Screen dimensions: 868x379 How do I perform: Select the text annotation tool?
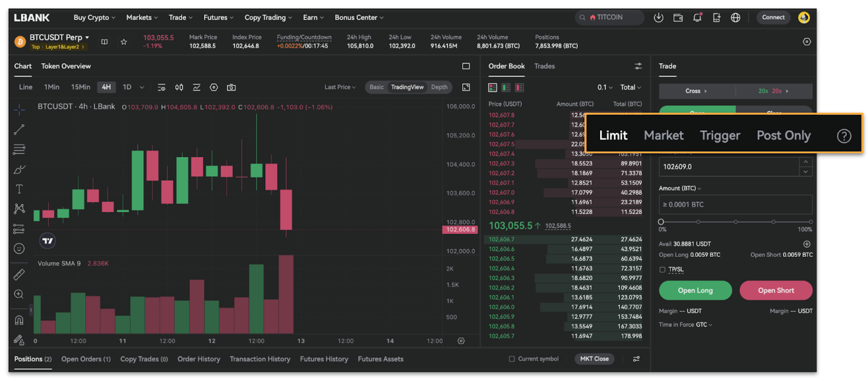tap(19, 189)
